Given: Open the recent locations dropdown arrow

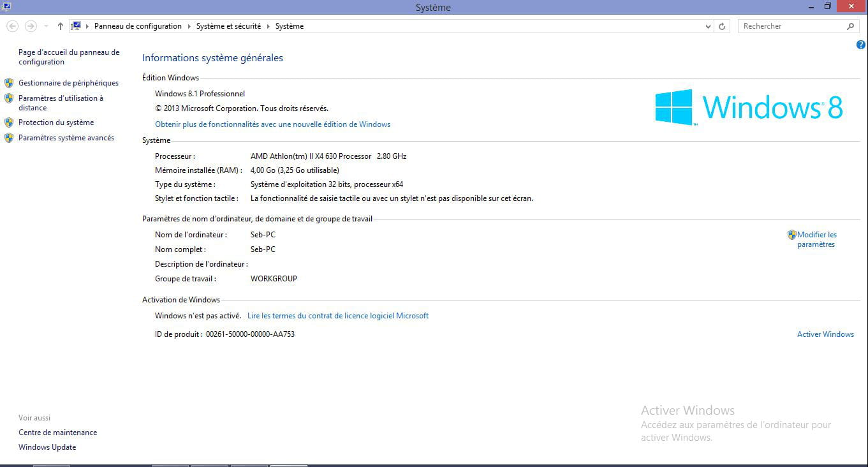Looking at the screenshot, I should (46, 26).
